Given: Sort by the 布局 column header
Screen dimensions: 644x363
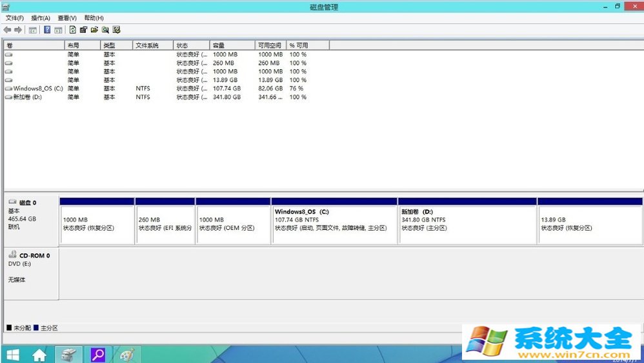Looking at the screenshot, I should point(83,45).
